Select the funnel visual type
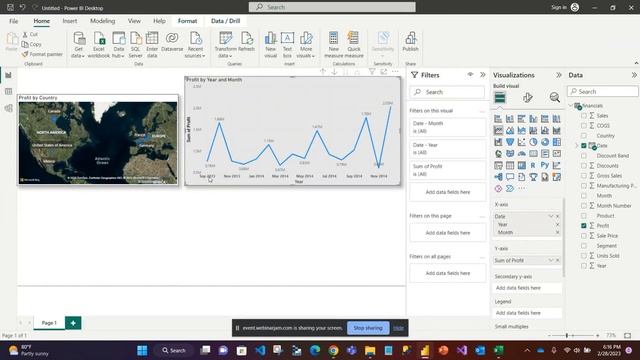 click(510, 142)
